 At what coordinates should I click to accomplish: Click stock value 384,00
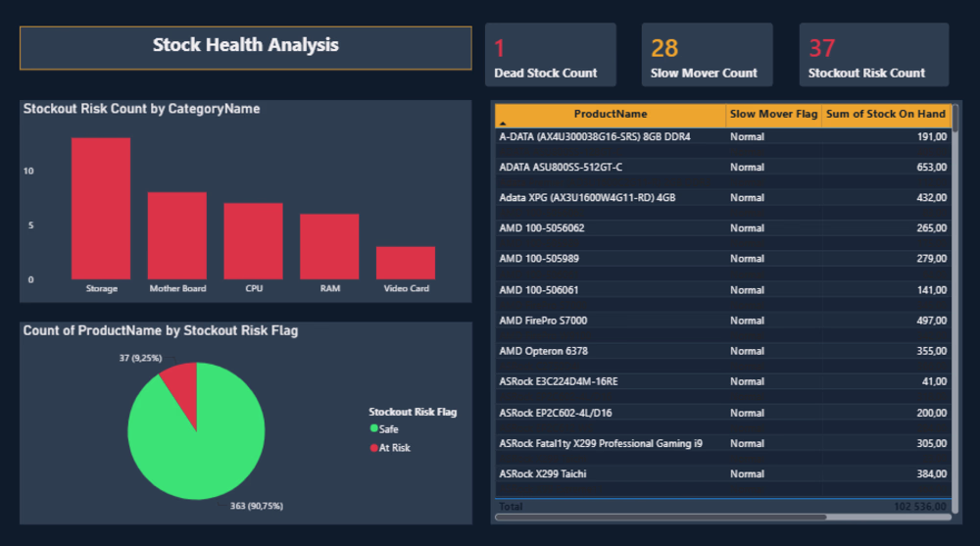931,474
